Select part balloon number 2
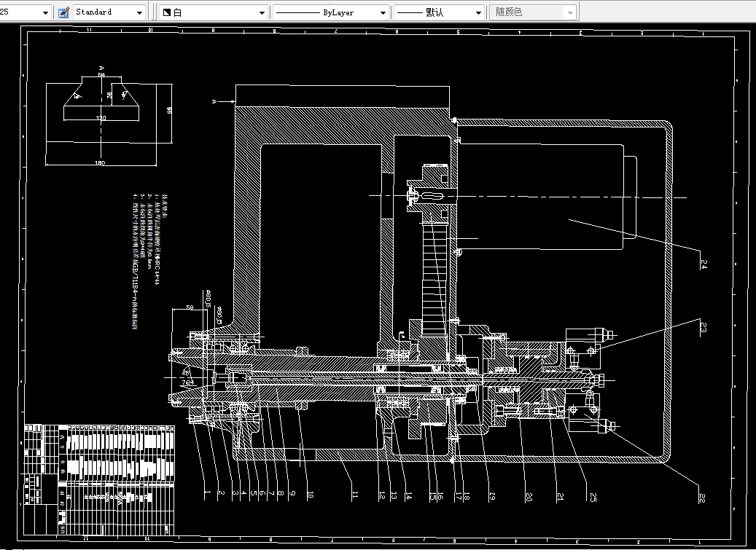The height and width of the screenshot is (550, 756). click(221, 492)
